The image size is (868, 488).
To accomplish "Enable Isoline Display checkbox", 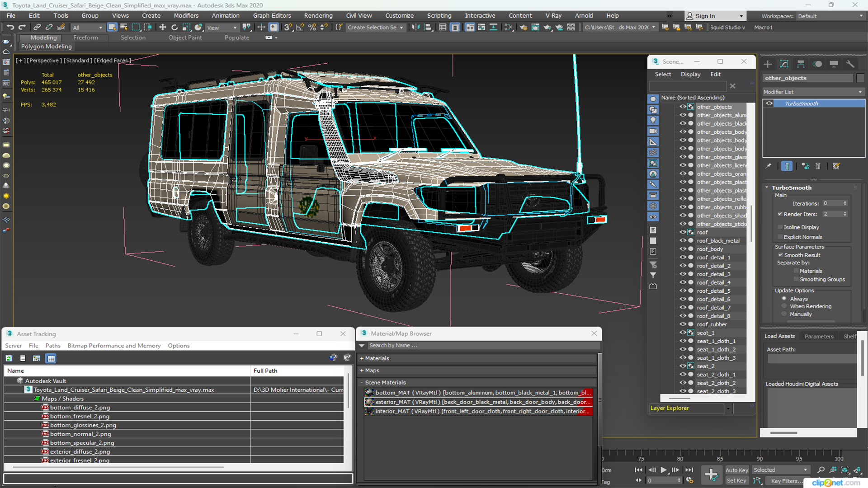I will [780, 227].
